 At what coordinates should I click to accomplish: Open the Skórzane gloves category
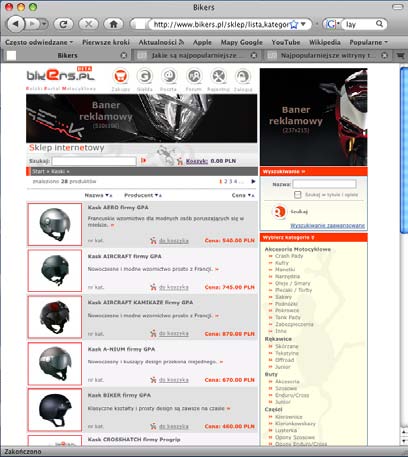(287, 346)
